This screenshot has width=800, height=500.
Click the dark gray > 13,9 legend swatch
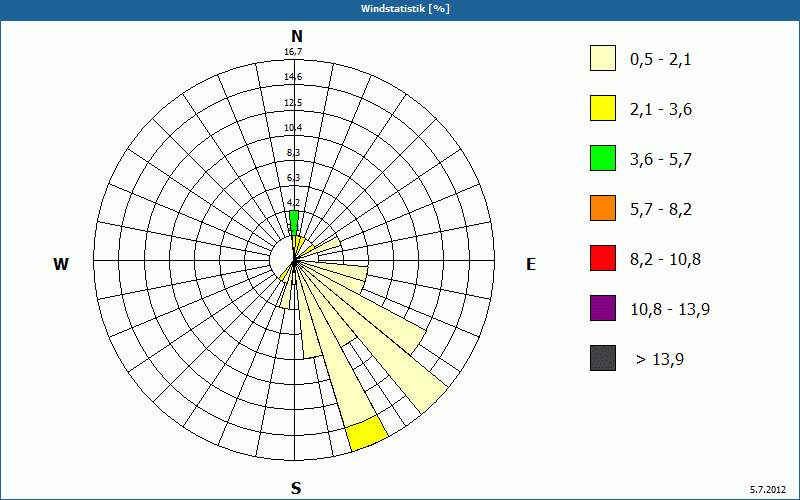(603, 358)
